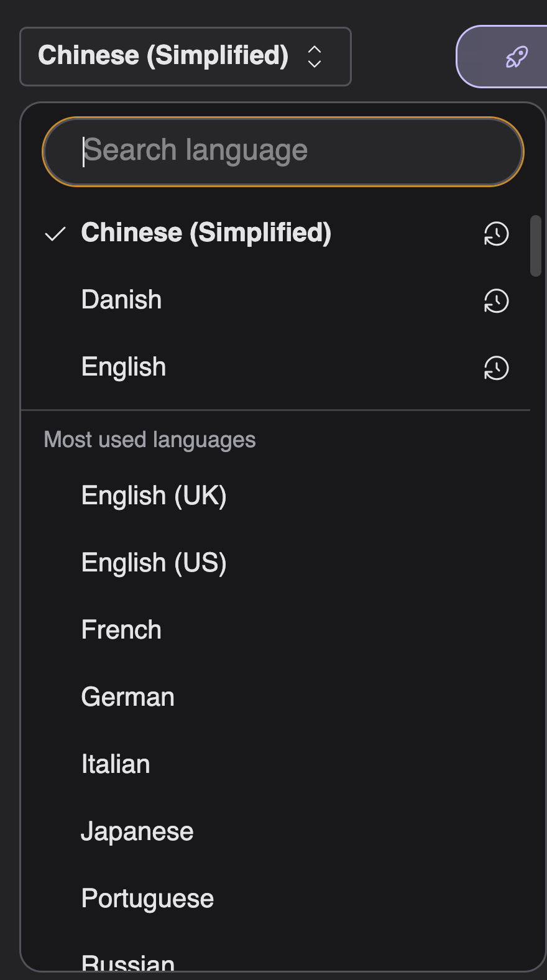Click the recent history icon next to Danish

[496, 301]
